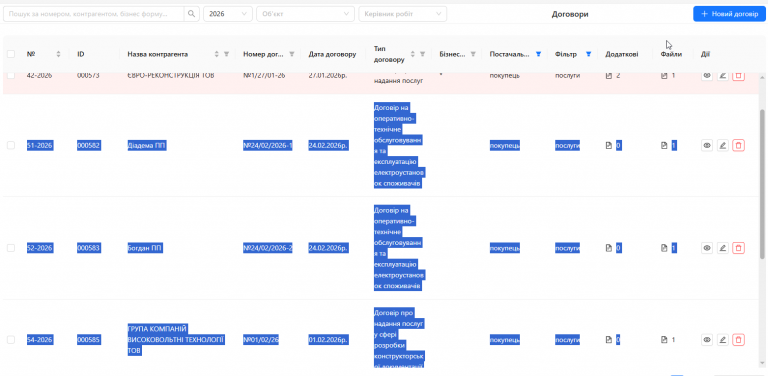Viewport: 768px width, 376px height.
Task: Check the checkbox for row 51-2026
Action: click(11, 145)
